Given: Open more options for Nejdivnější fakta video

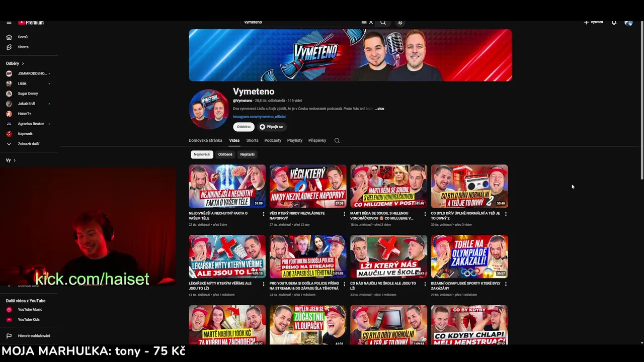Looking at the screenshot, I should click(x=263, y=214).
